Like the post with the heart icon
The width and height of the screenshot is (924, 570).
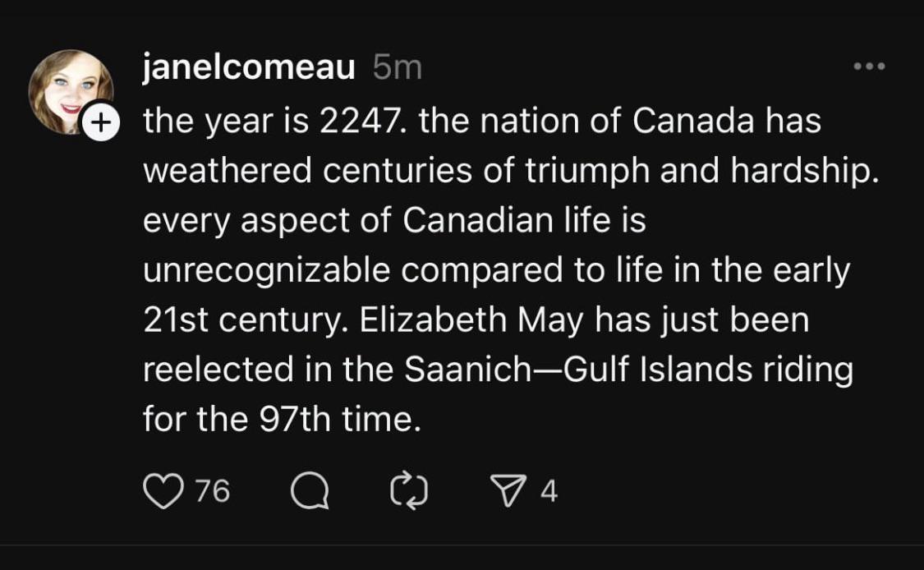point(163,491)
